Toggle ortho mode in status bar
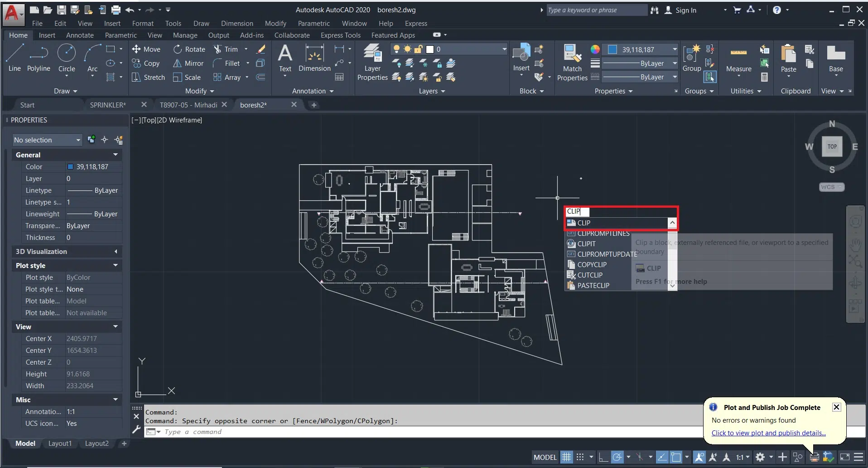868x468 pixels. (x=603, y=457)
